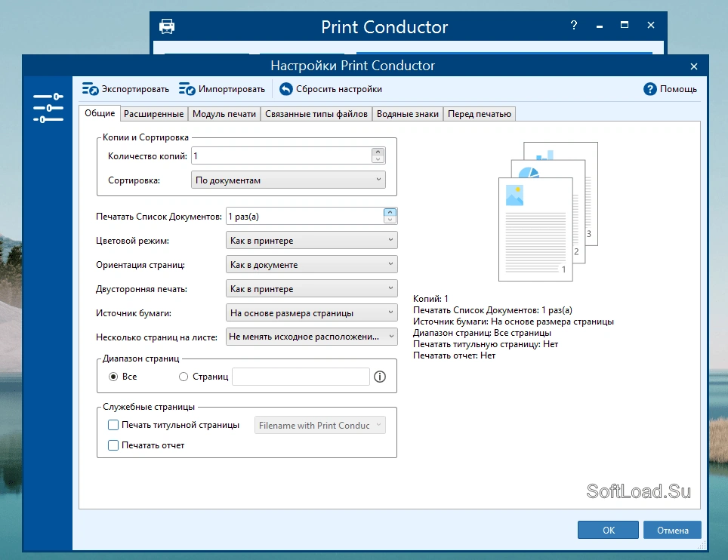Select the 'Страниц' radio button
The height and width of the screenshot is (560, 728).
(184, 377)
